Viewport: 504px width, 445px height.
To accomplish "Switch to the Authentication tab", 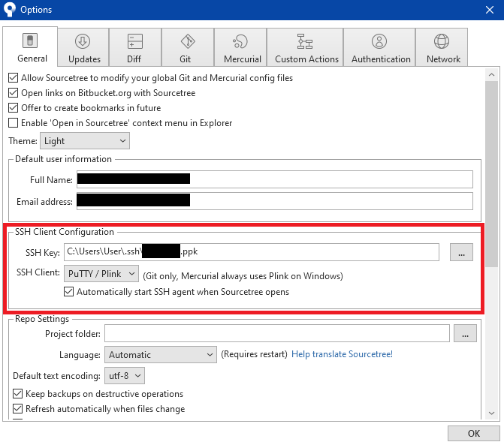I will [x=379, y=47].
